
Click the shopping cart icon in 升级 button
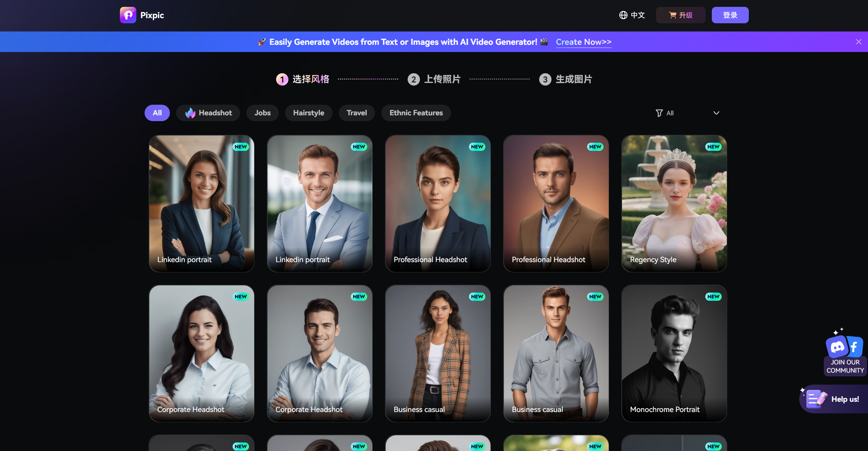[672, 15]
